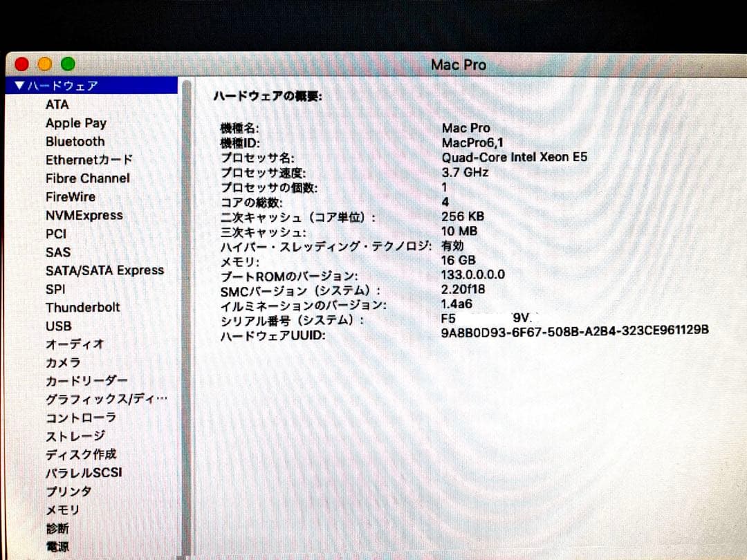Select ATA in the hardware sidebar
This screenshot has height=560, width=747.
pyautogui.click(x=57, y=104)
